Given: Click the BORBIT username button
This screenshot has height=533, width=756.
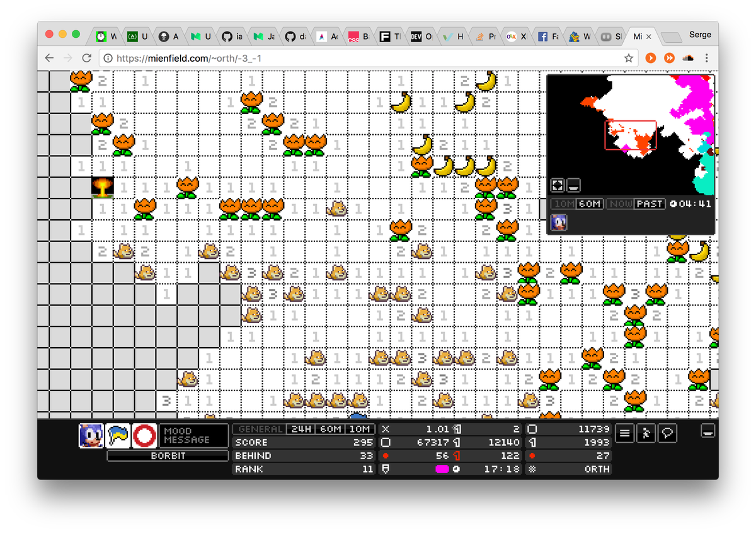Looking at the screenshot, I should pyautogui.click(x=168, y=456).
